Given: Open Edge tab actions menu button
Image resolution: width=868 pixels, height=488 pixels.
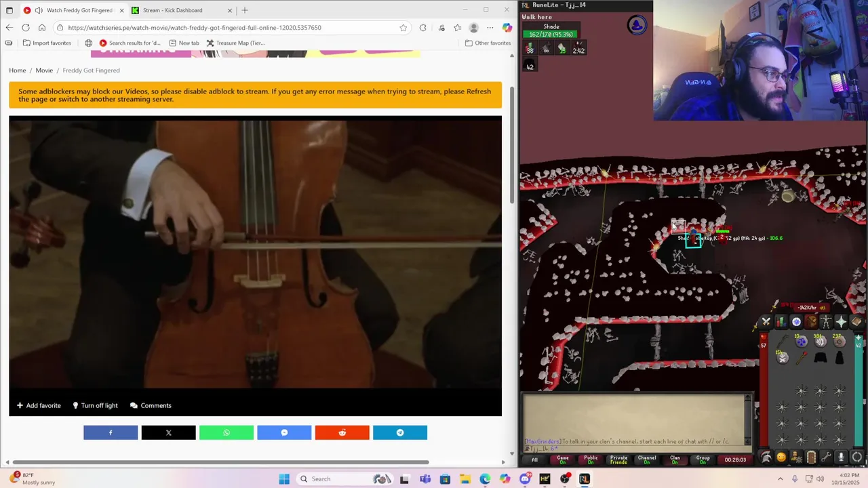Looking at the screenshot, I should click(x=9, y=10).
